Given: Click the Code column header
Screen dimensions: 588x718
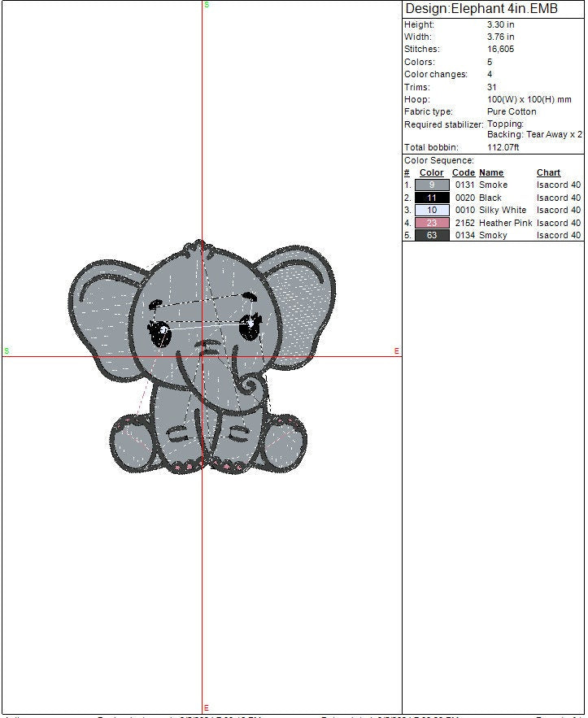Looking at the screenshot, I should [x=463, y=172].
